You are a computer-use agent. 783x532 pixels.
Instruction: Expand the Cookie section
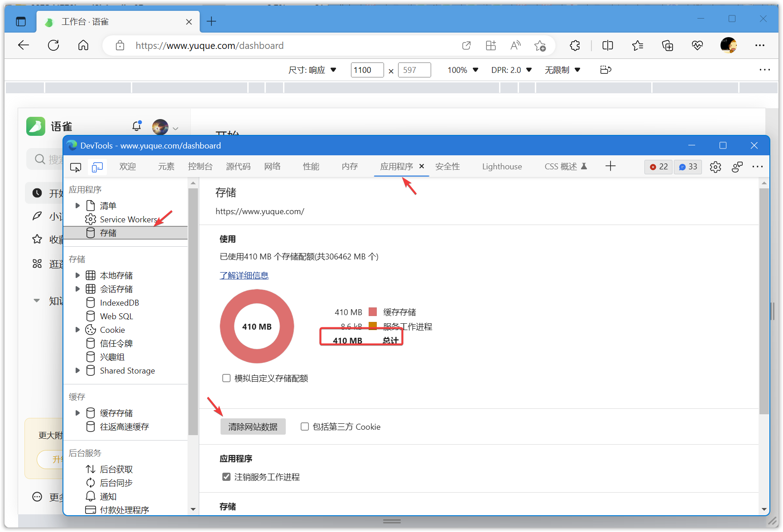tap(77, 329)
